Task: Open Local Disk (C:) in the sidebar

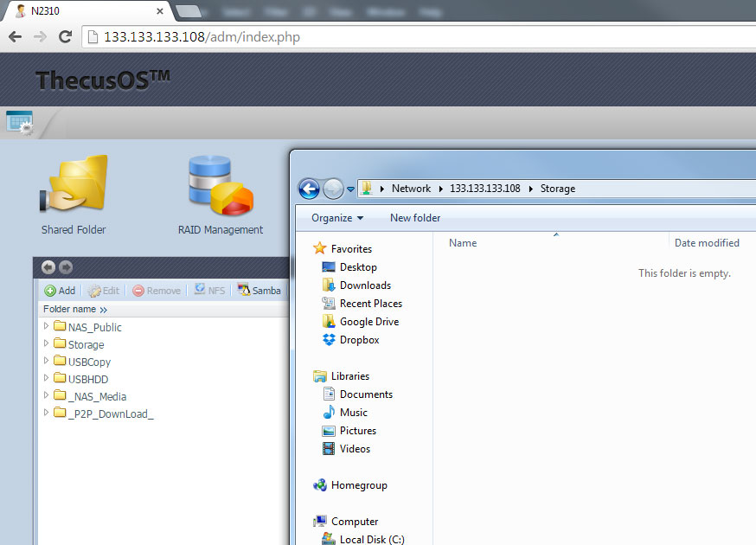Action: 363,539
